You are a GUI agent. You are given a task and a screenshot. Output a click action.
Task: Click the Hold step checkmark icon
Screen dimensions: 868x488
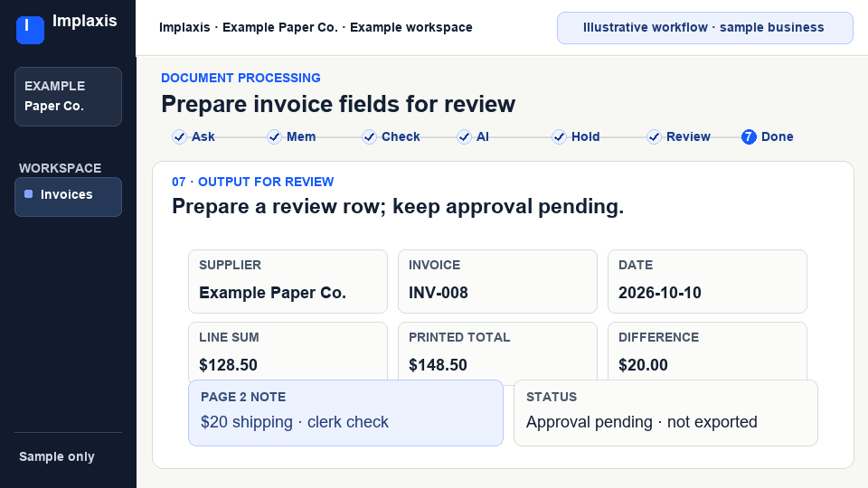559,136
